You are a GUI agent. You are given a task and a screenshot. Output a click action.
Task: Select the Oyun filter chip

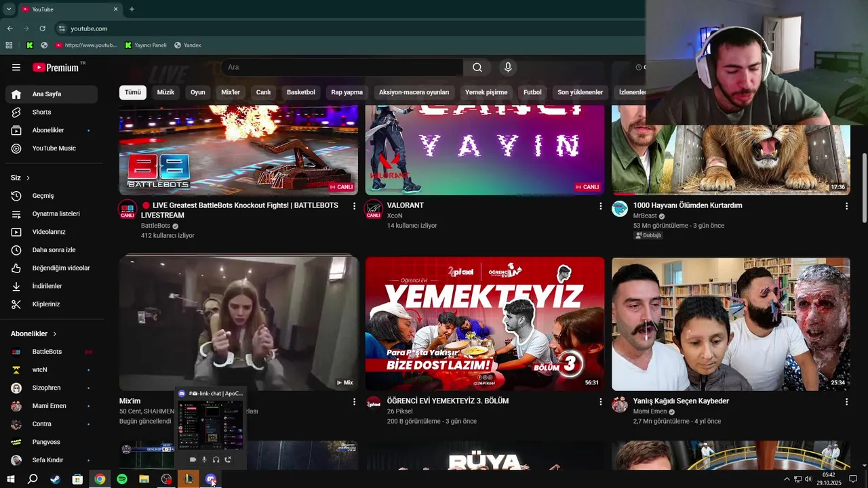pos(198,92)
